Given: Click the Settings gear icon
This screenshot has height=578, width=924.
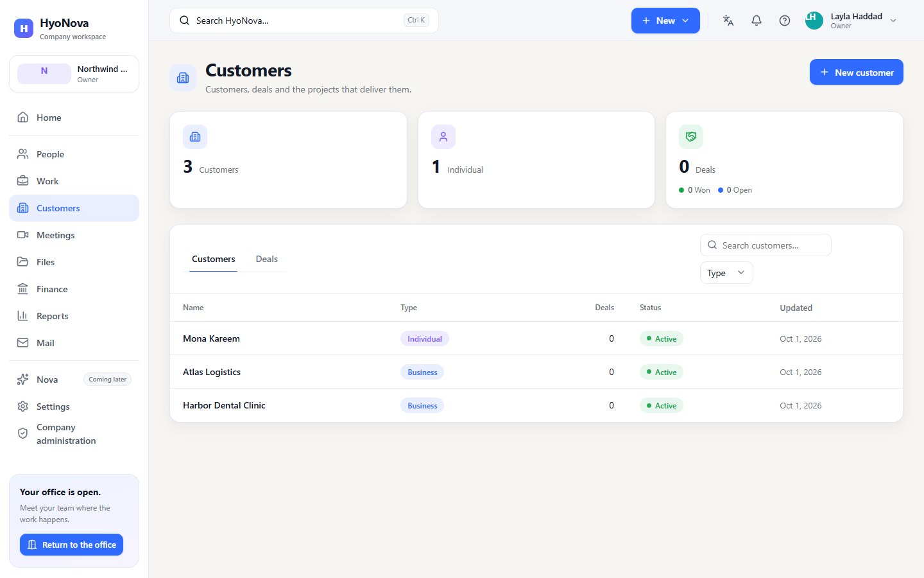Looking at the screenshot, I should [23, 407].
